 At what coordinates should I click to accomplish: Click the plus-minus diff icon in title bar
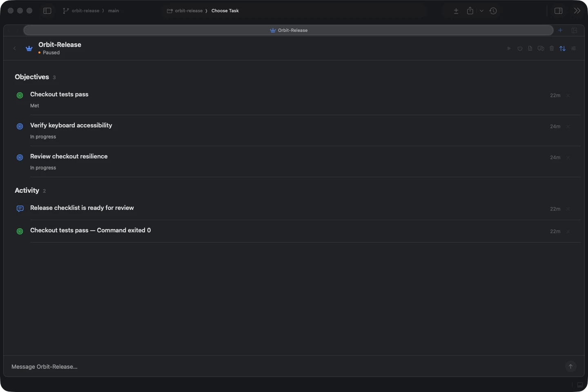pos(456,11)
